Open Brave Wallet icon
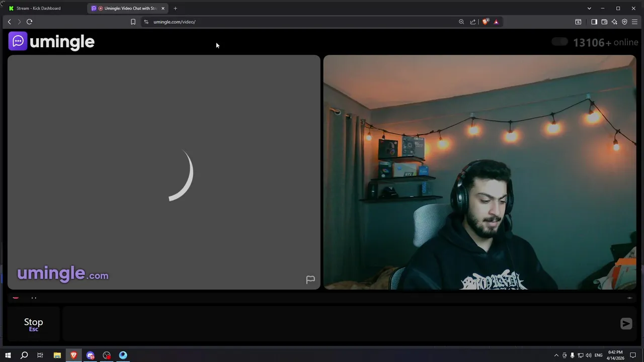 tap(604, 22)
